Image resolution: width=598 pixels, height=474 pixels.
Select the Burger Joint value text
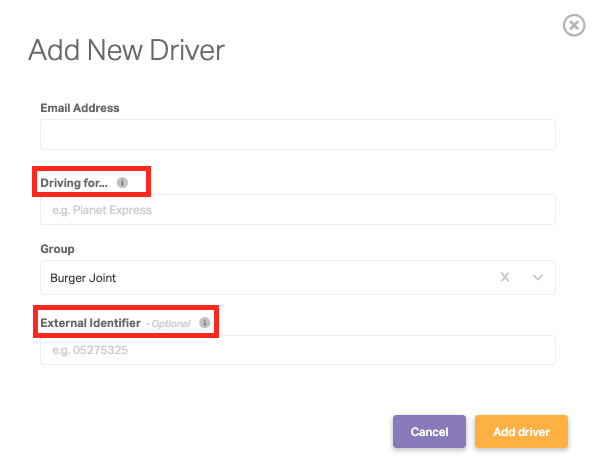point(83,278)
